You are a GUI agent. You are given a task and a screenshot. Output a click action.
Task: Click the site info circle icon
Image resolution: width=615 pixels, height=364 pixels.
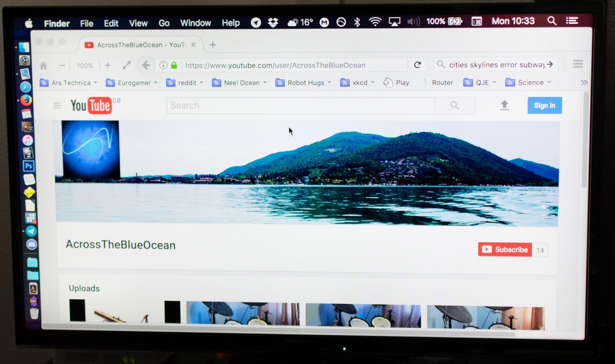point(163,65)
